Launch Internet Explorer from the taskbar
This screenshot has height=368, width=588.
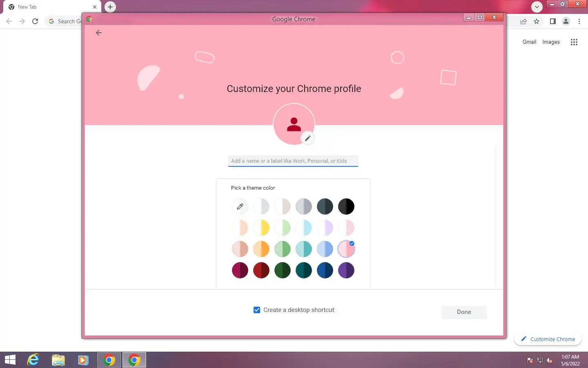click(x=33, y=360)
